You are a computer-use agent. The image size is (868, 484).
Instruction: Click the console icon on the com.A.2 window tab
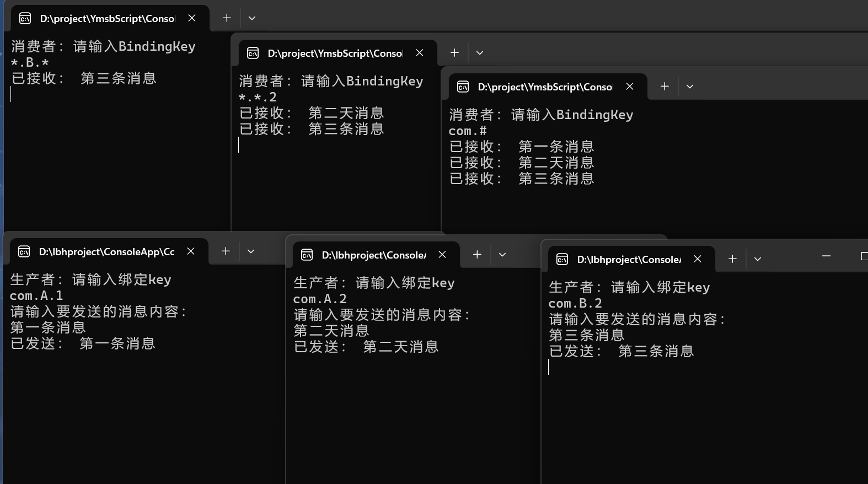[307, 255]
